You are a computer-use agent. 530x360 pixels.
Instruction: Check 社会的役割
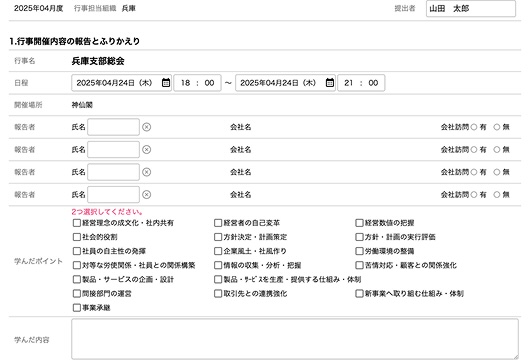point(77,237)
